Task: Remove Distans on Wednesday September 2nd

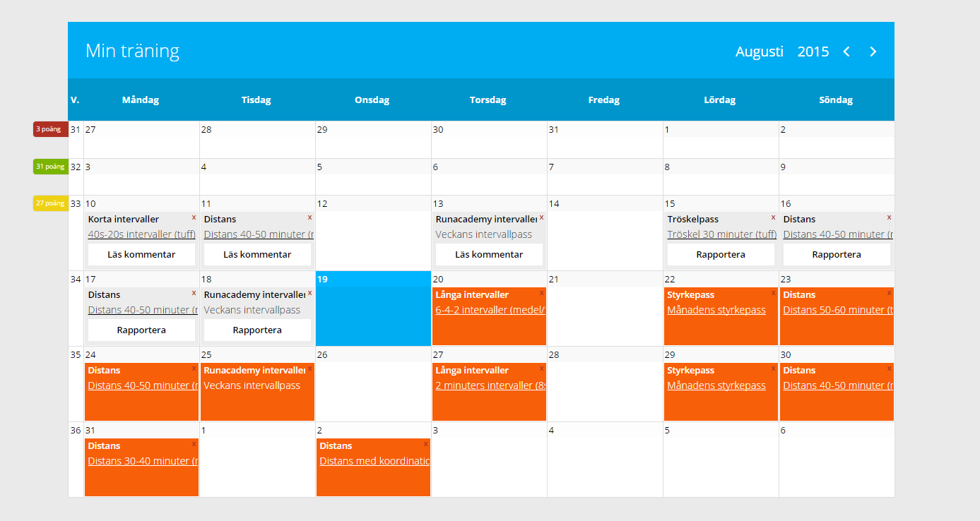Action: click(x=425, y=444)
